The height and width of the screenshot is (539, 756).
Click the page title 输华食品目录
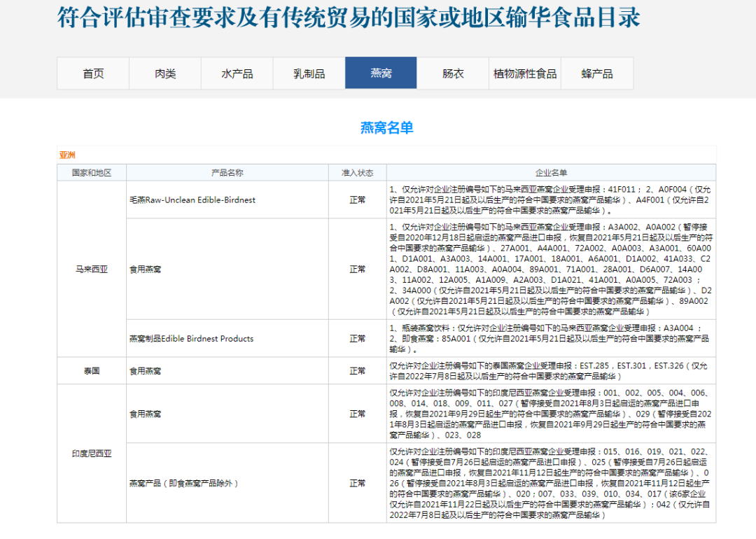pos(348,18)
